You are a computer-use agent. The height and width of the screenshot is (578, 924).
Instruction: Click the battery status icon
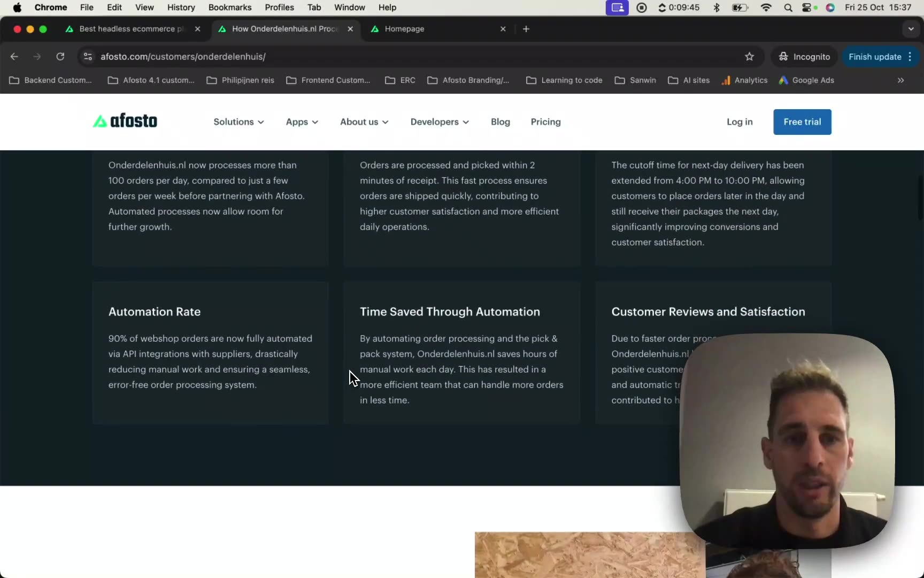(741, 7)
